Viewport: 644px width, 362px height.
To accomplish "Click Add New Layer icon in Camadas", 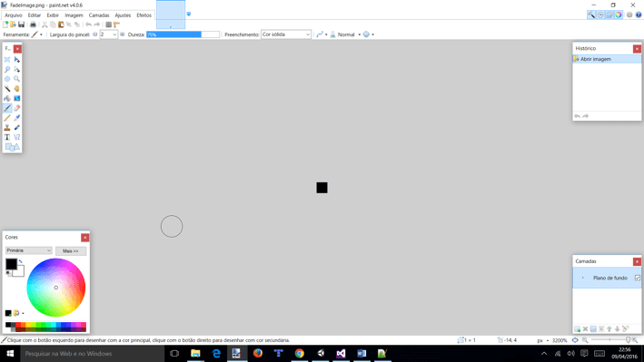I will tap(577, 329).
